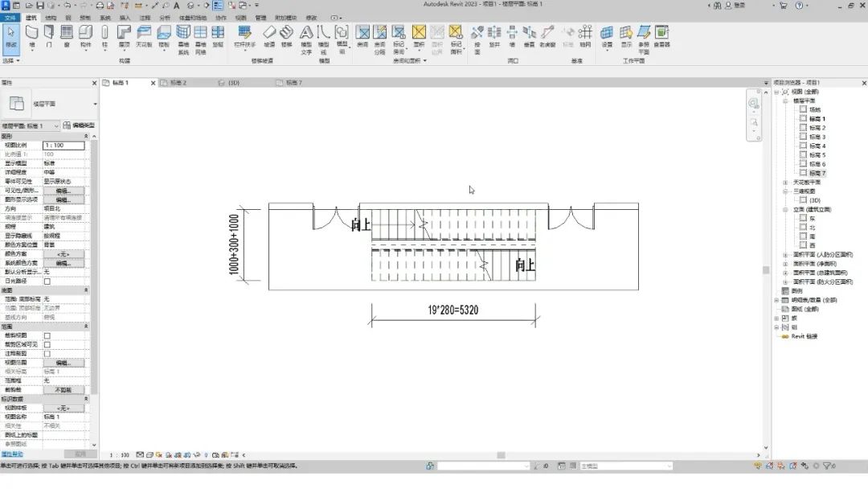The image size is (868, 489).
Task: Open the floor plan type selector dropdown
Action: (95, 104)
